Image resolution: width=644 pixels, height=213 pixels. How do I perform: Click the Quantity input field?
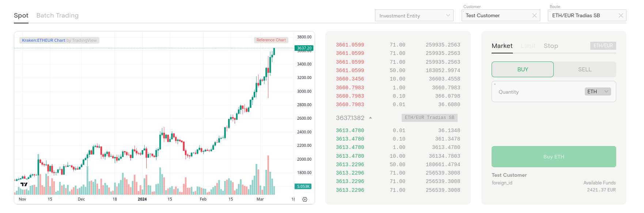tap(537, 92)
